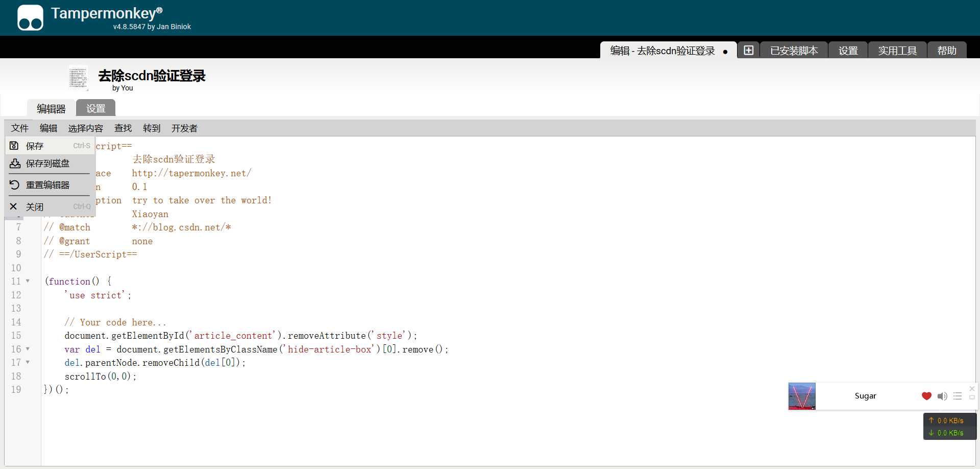980x469 pixels.
Task: Click the Tampermonkey logo icon
Action: point(30,18)
